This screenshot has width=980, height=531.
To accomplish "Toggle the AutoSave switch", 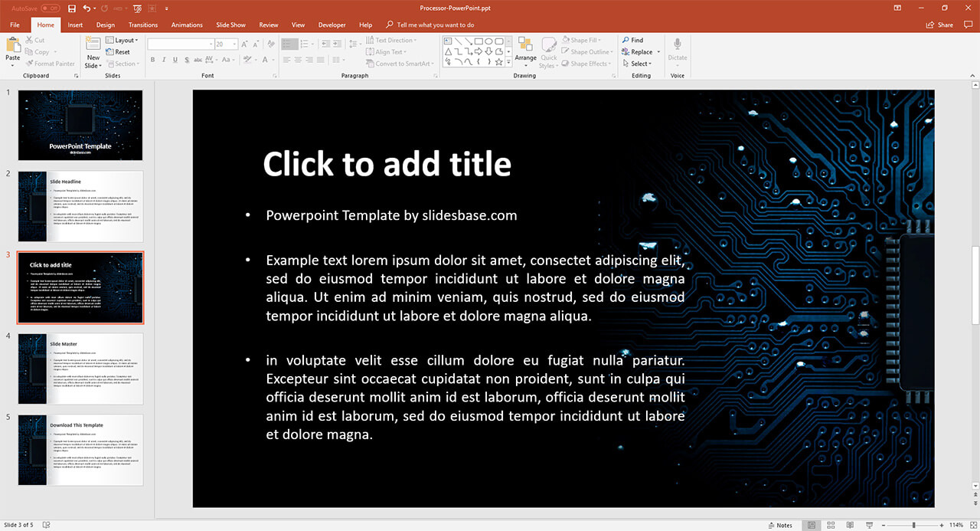I will point(51,8).
